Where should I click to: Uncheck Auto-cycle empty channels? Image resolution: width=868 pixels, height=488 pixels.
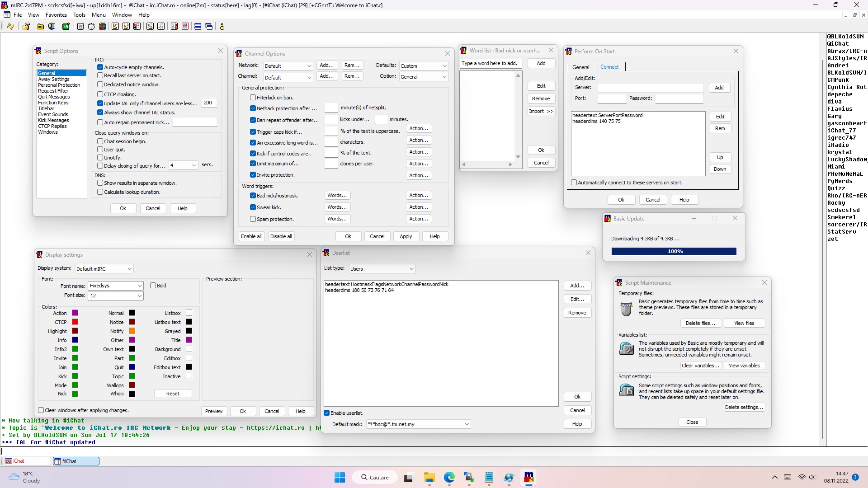click(100, 67)
